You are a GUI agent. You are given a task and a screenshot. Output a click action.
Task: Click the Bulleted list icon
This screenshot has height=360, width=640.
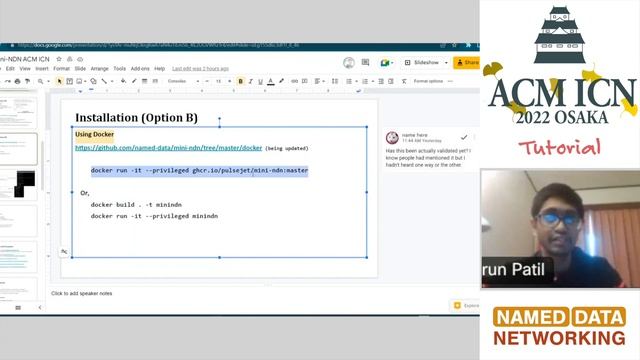pyautogui.click(x=365, y=81)
